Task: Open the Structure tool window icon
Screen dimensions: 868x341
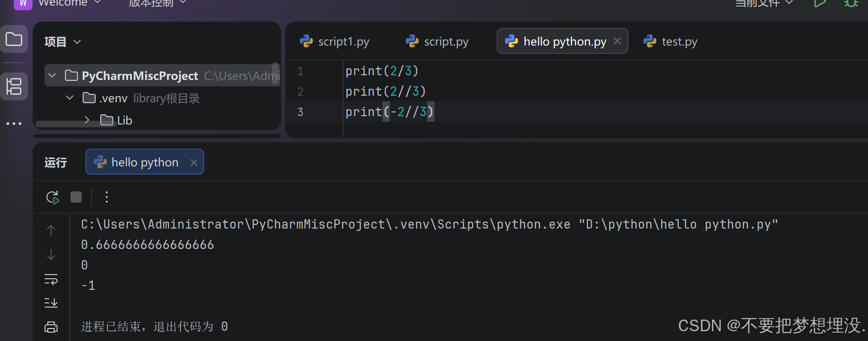Action: 14,86
